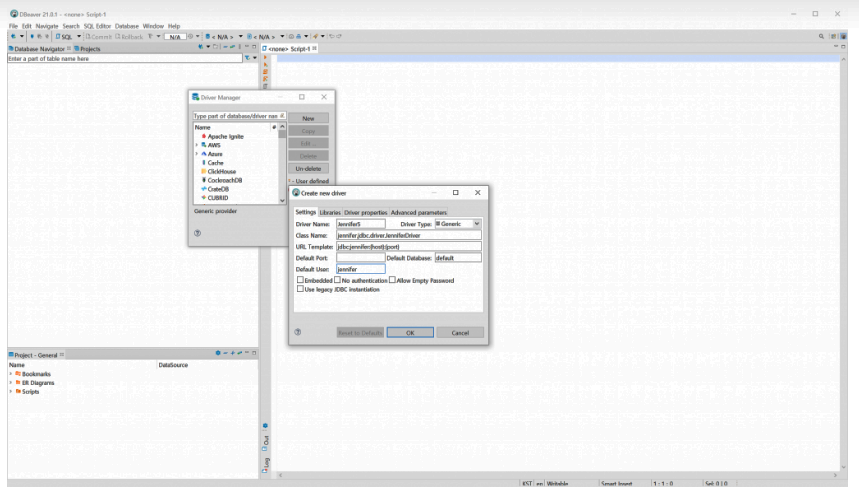
Task: Open the Driver Type dropdown
Action: pyautogui.click(x=477, y=223)
